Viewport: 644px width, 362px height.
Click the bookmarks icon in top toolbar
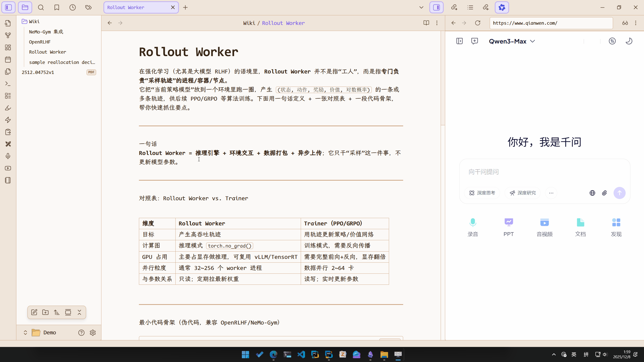click(x=57, y=8)
